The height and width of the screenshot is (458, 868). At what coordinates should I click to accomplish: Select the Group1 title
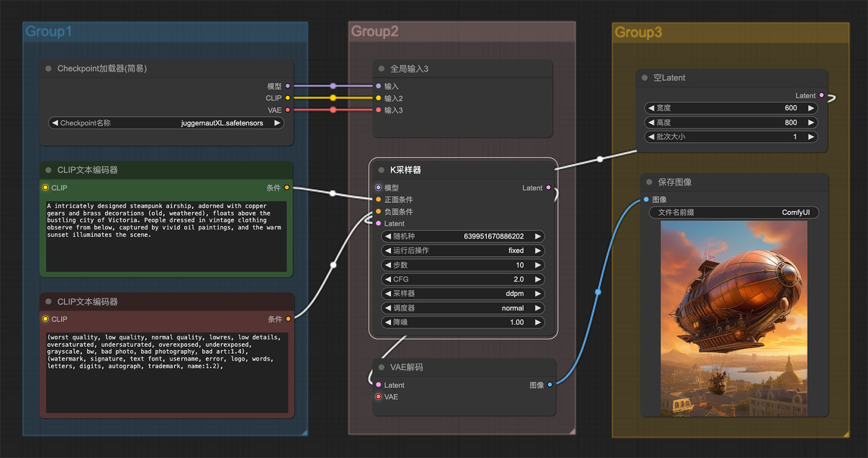pyautogui.click(x=49, y=31)
